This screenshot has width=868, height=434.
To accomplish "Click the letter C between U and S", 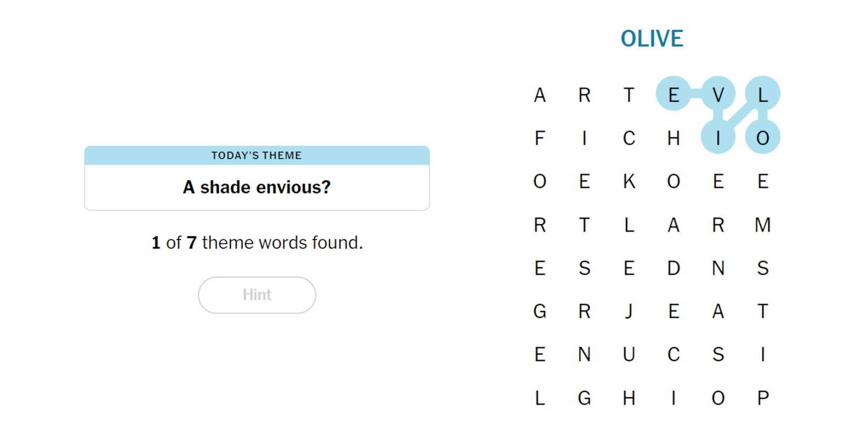I will click(x=673, y=355).
